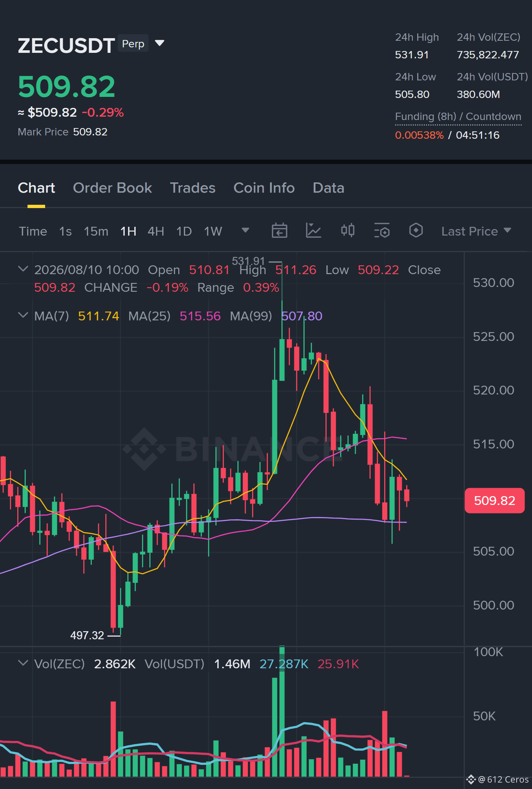
Task: Click the High price 511.26 value
Action: coord(296,270)
